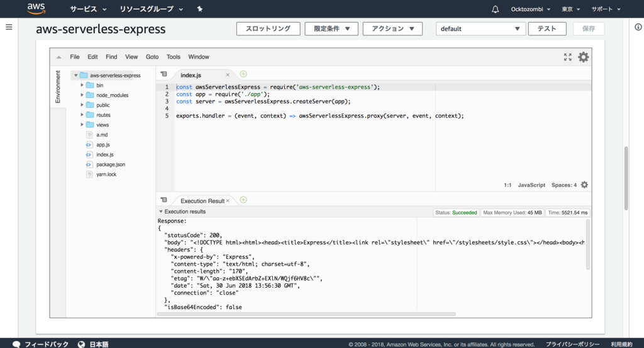Collapse the aws-serverless-express root folder
Screen dimensions: 644x348
point(76,75)
